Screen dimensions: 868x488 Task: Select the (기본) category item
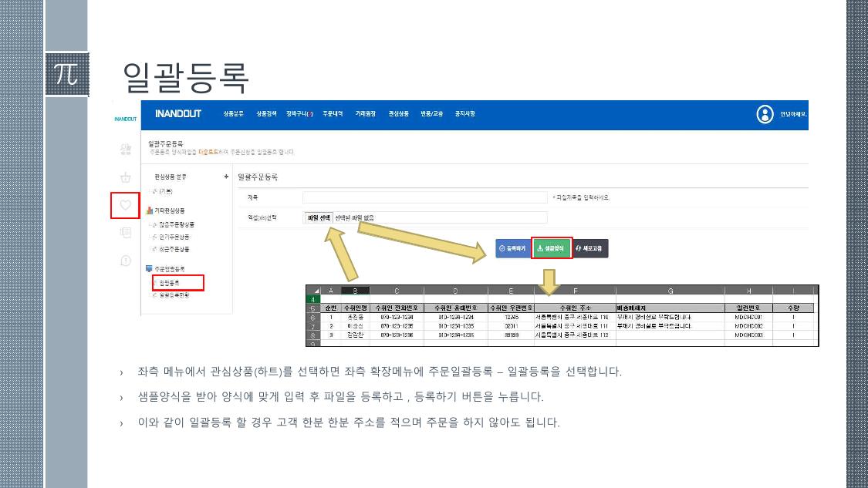click(166, 191)
